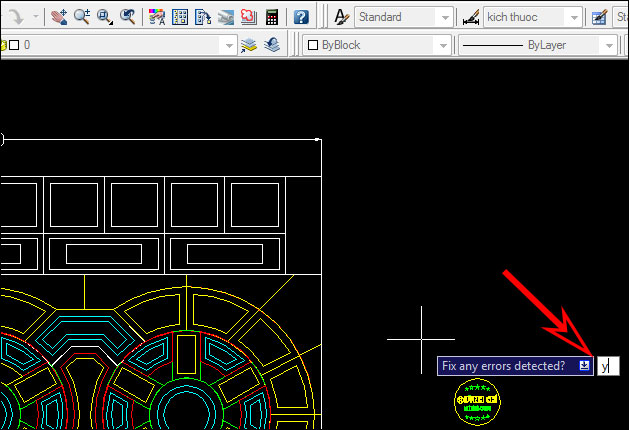Select the Pan realtime hand tool
The image size is (630, 430).
[x=60, y=17]
